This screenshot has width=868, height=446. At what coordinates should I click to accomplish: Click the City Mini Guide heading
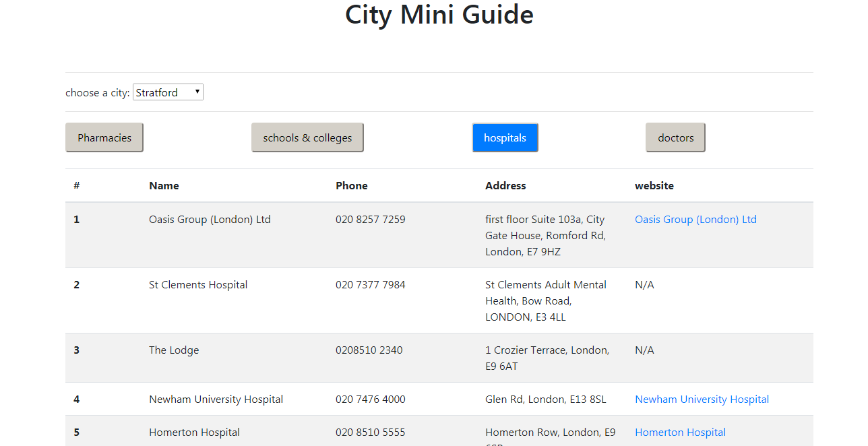(x=439, y=15)
